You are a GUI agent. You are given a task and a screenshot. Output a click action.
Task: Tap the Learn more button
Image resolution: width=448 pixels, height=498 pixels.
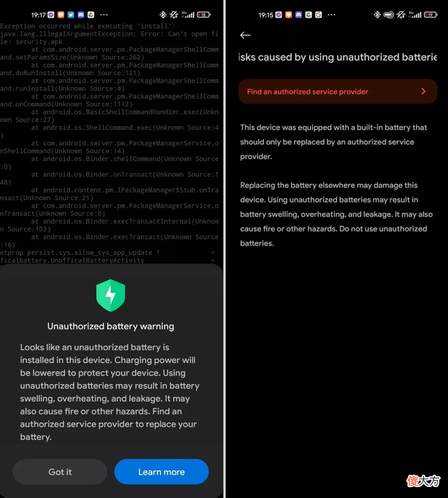(x=162, y=472)
